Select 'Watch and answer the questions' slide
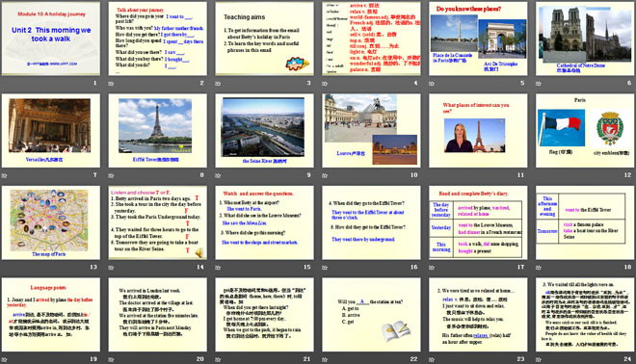Viewport: 636px width, 364px height. coord(264,222)
